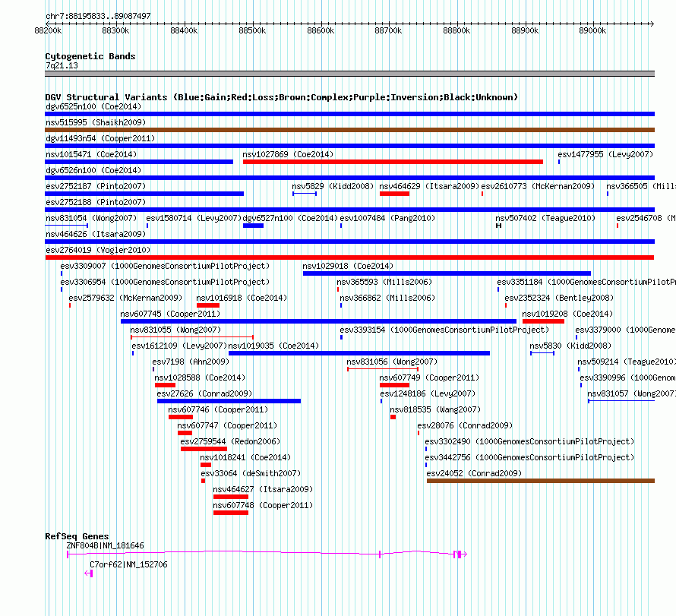676x616 pixels.
Task: Open the dgv6526n100 (Coe2014) label
Action: click(93, 170)
